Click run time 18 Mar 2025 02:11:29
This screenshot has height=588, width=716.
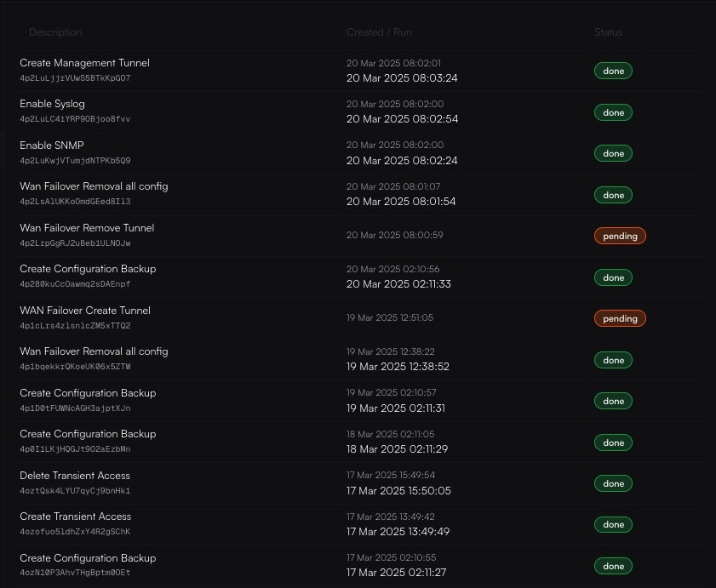(397, 449)
